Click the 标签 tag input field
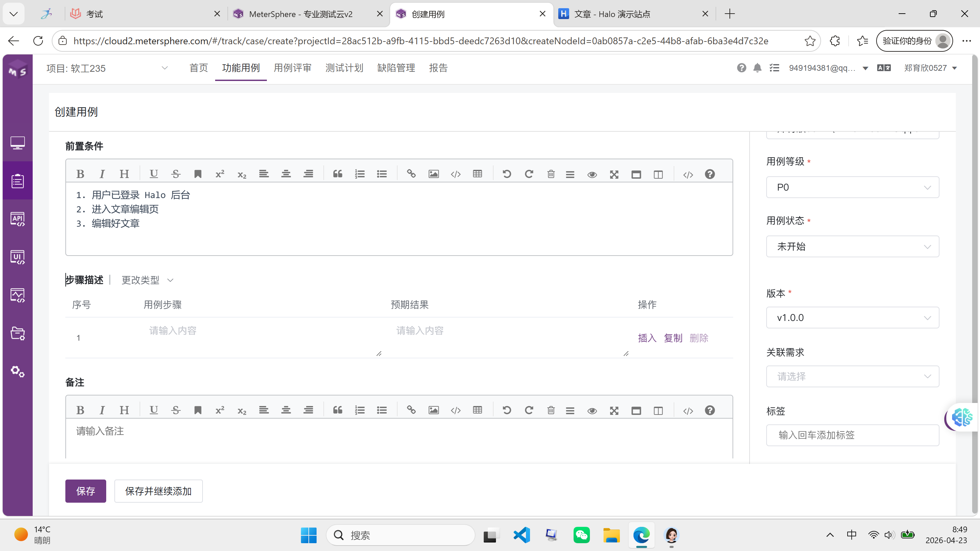 coord(852,435)
